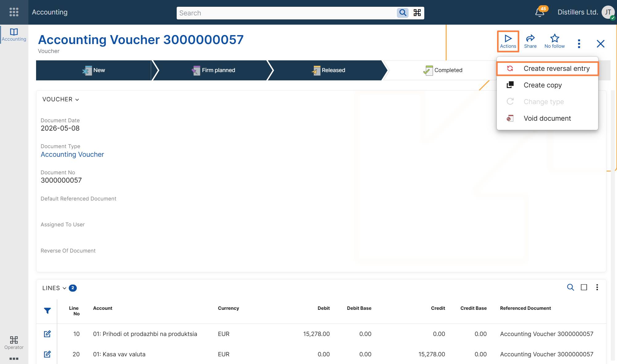The width and height of the screenshot is (617, 364).
Task: Click the Account column header
Action: point(103,308)
